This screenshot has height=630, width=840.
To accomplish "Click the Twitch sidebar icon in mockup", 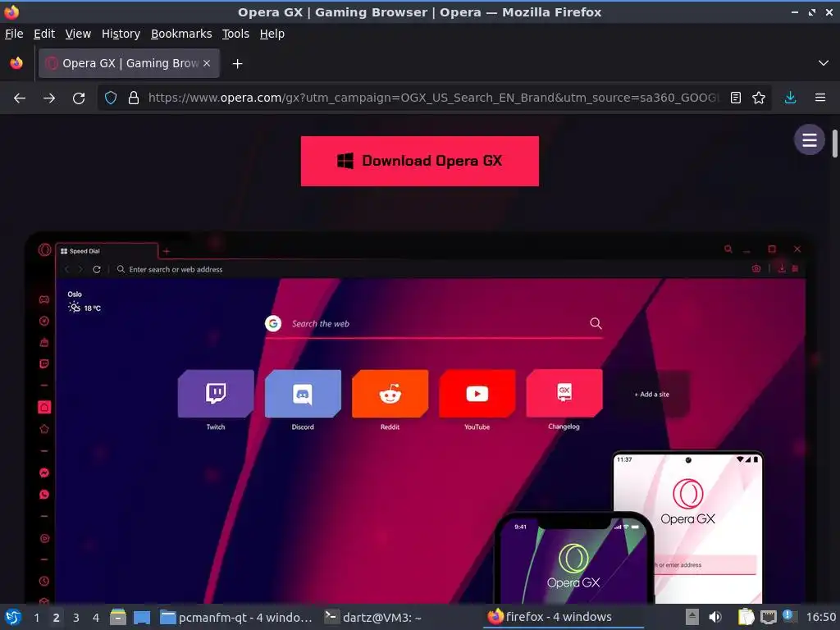I will (44, 363).
